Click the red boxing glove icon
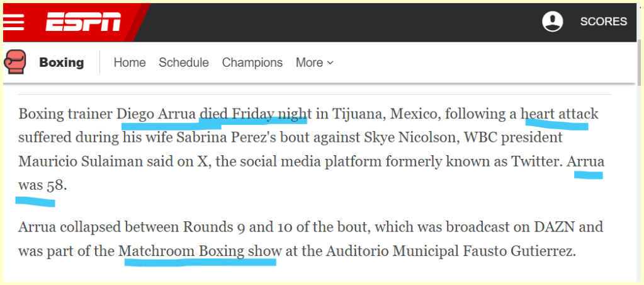This screenshot has width=644, height=285. pyautogui.click(x=15, y=62)
